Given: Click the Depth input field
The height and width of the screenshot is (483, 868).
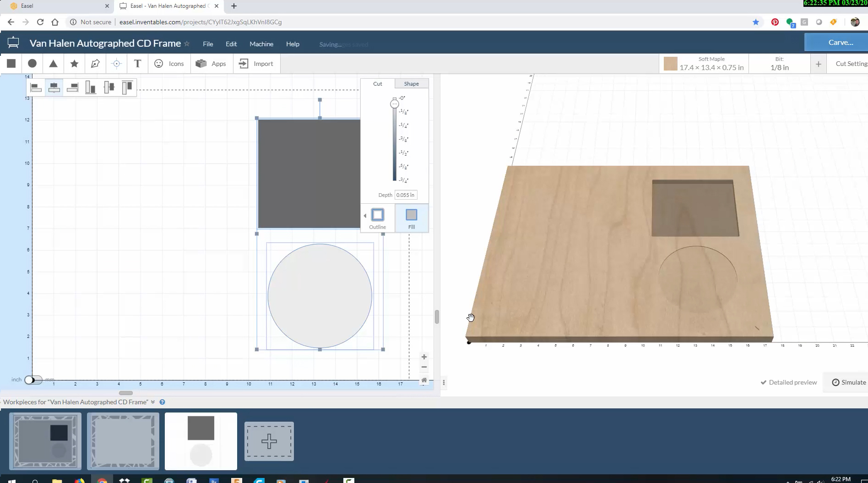Looking at the screenshot, I should 406,195.
